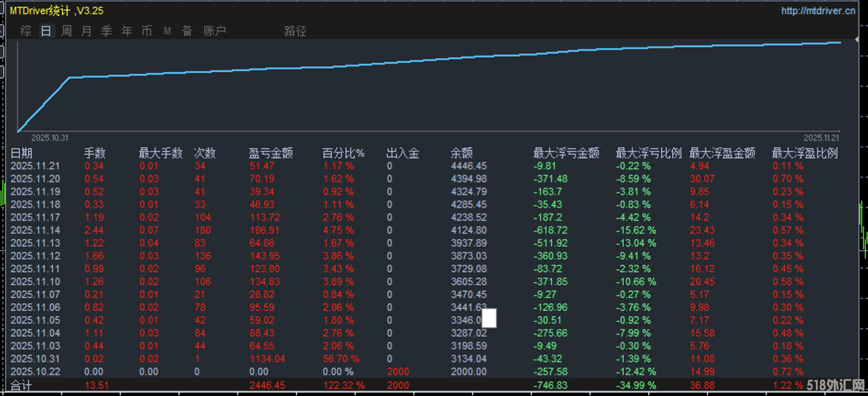Click chart axis end label 2025.11.21
This screenshot has width=868, height=396.
(x=821, y=138)
